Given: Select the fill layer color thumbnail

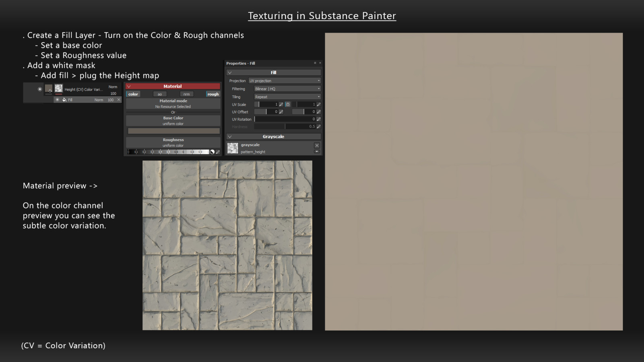Looking at the screenshot, I should [x=49, y=88].
